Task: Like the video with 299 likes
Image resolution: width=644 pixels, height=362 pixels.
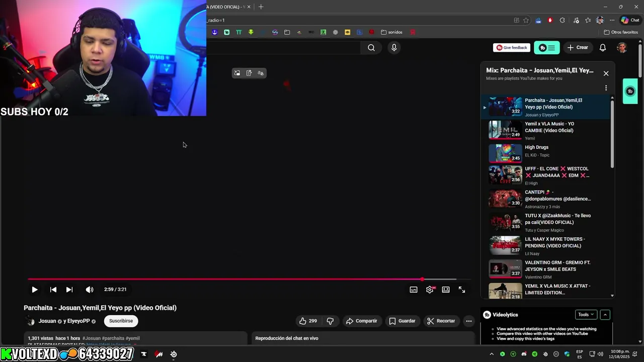Action: 308,321
